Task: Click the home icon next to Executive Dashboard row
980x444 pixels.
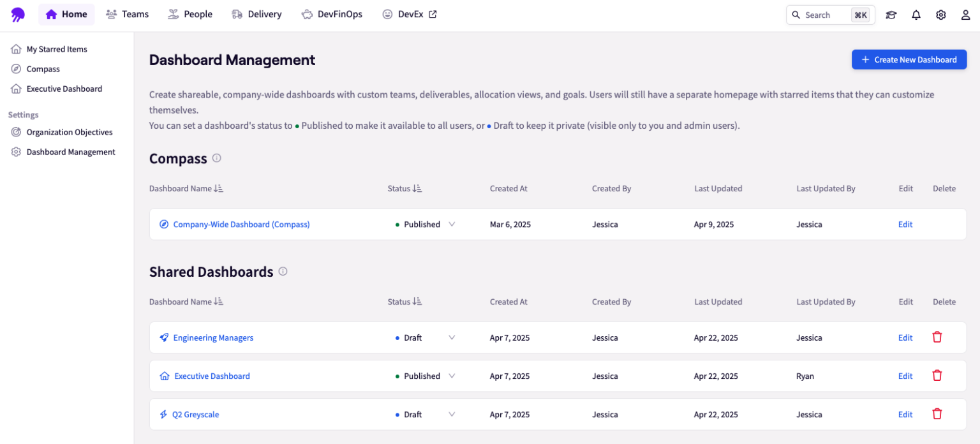Action: coord(165,376)
